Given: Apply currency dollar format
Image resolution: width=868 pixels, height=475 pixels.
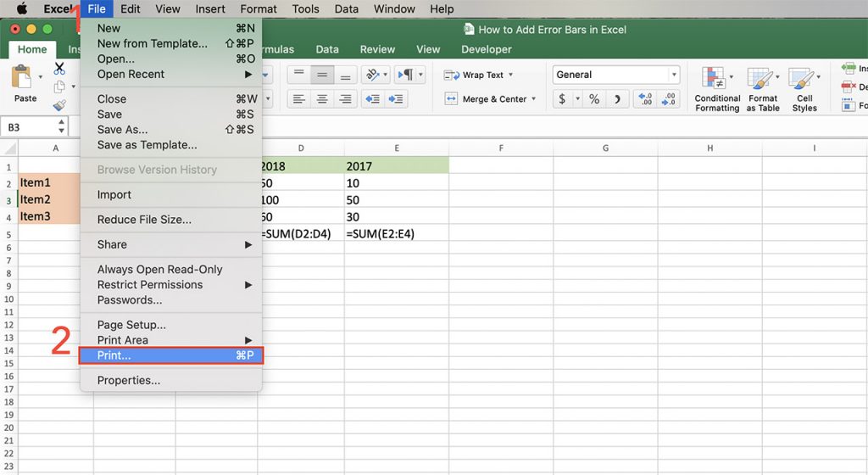Looking at the screenshot, I should pyautogui.click(x=563, y=99).
